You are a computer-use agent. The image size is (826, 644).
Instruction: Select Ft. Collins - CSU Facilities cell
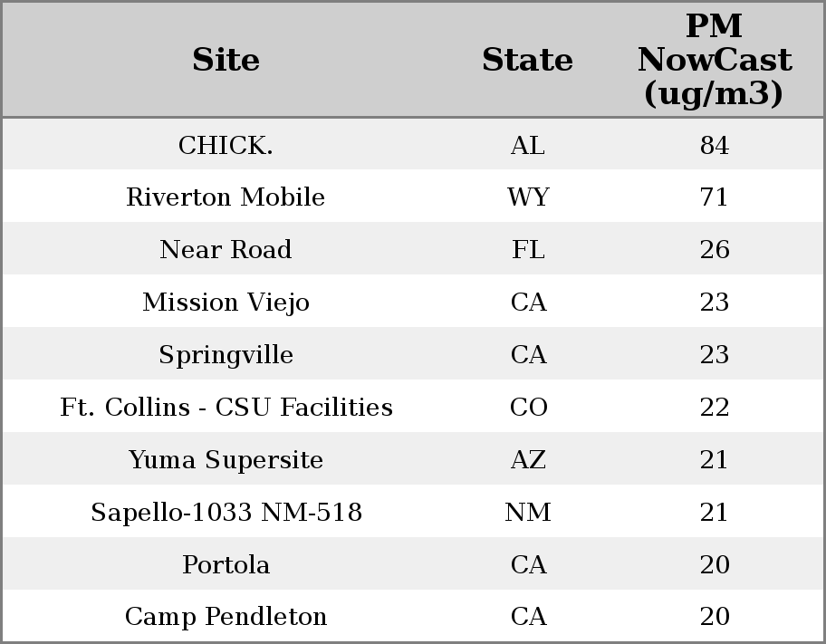click(226, 408)
